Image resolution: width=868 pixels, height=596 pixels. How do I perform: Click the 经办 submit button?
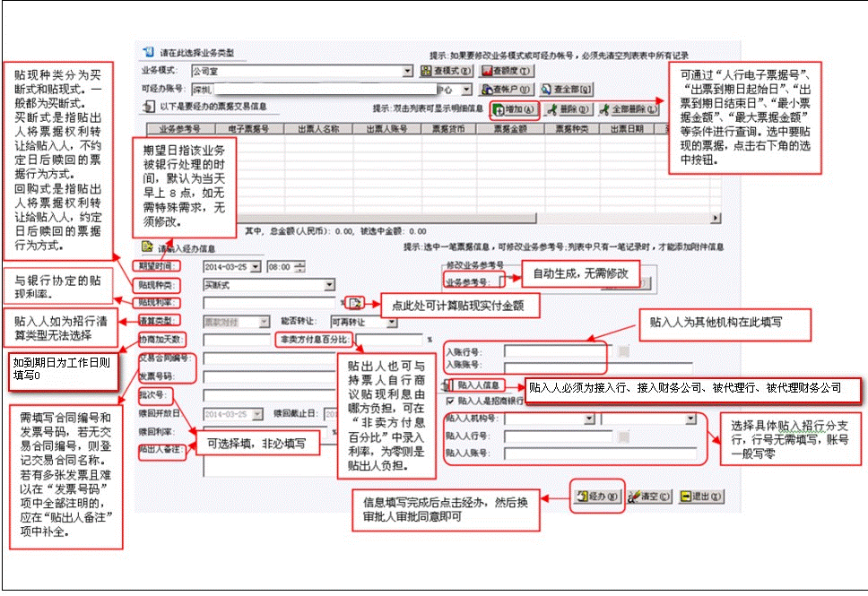pyautogui.click(x=592, y=496)
